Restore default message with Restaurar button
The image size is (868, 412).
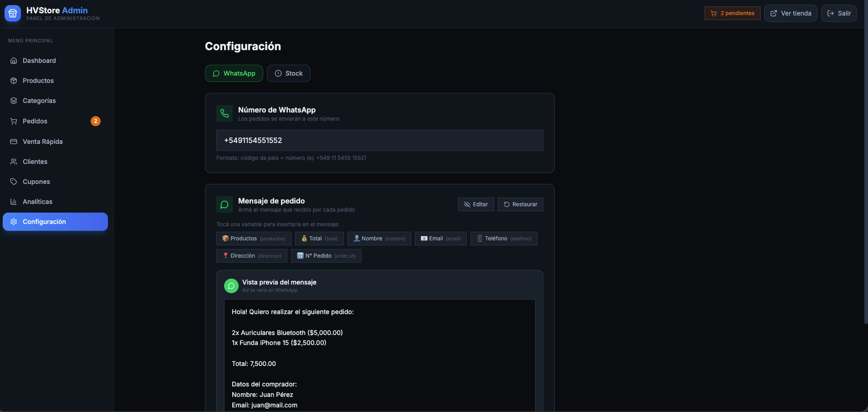click(x=520, y=204)
